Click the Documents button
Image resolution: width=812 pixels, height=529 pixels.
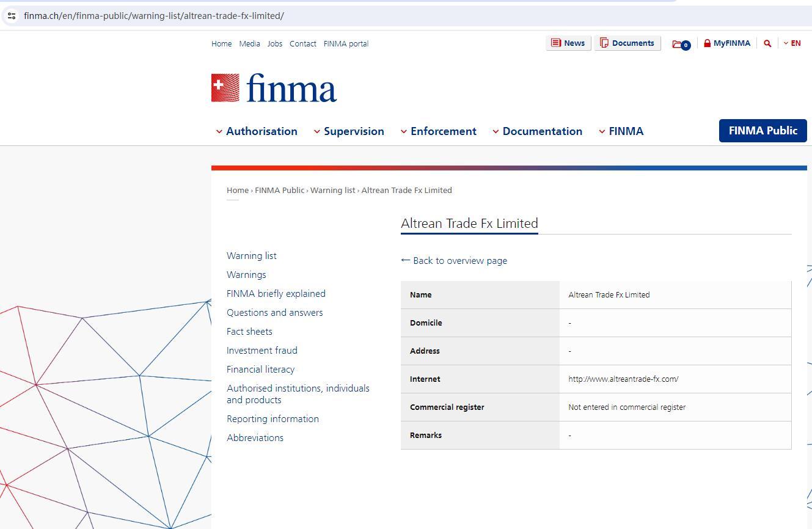click(627, 43)
